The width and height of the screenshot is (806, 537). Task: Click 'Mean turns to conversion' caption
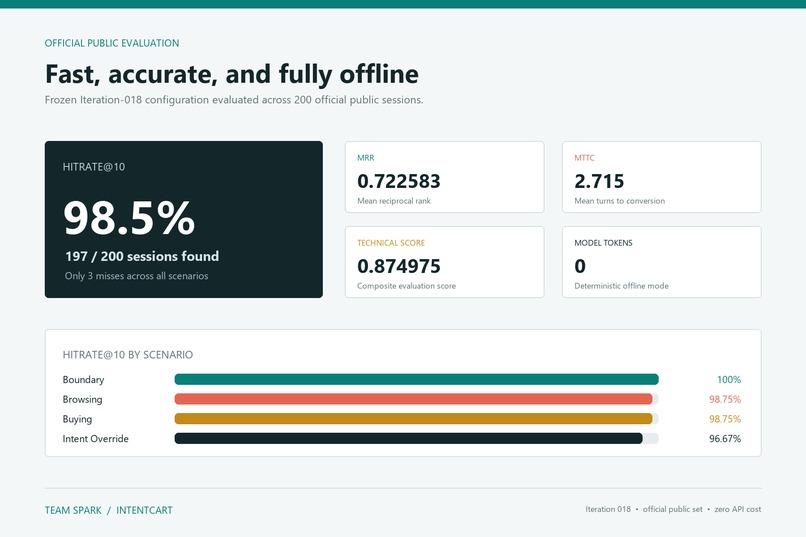[x=619, y=201]
